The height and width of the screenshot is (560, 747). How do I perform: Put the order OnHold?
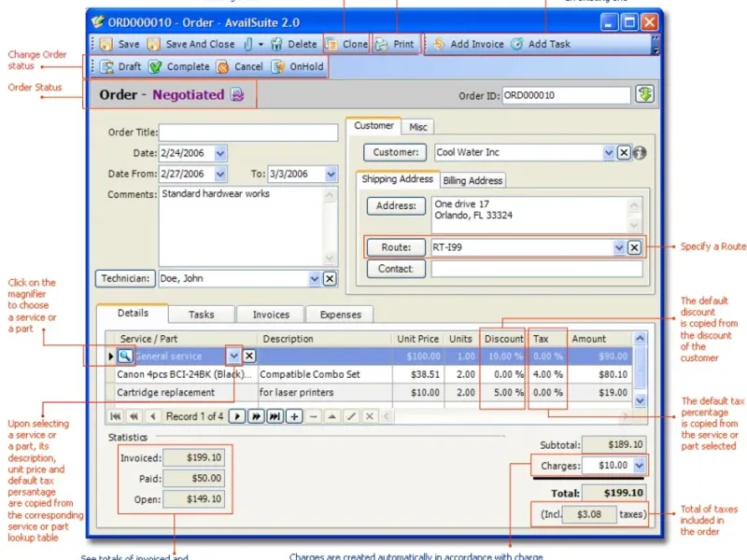pyautogui.click(x=298, y=66)
